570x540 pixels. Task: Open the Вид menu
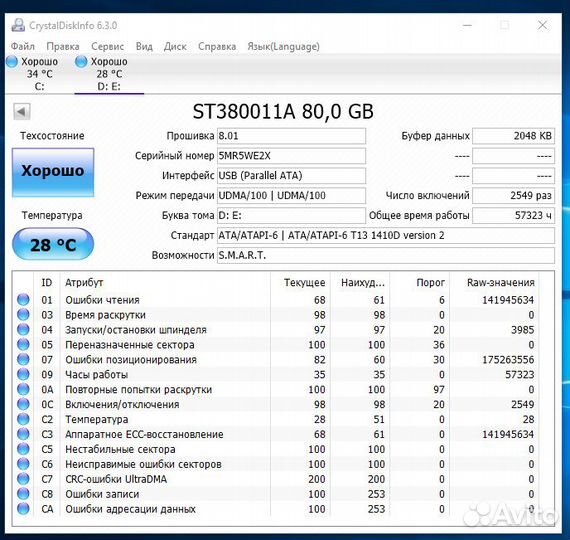coord(144,47)
